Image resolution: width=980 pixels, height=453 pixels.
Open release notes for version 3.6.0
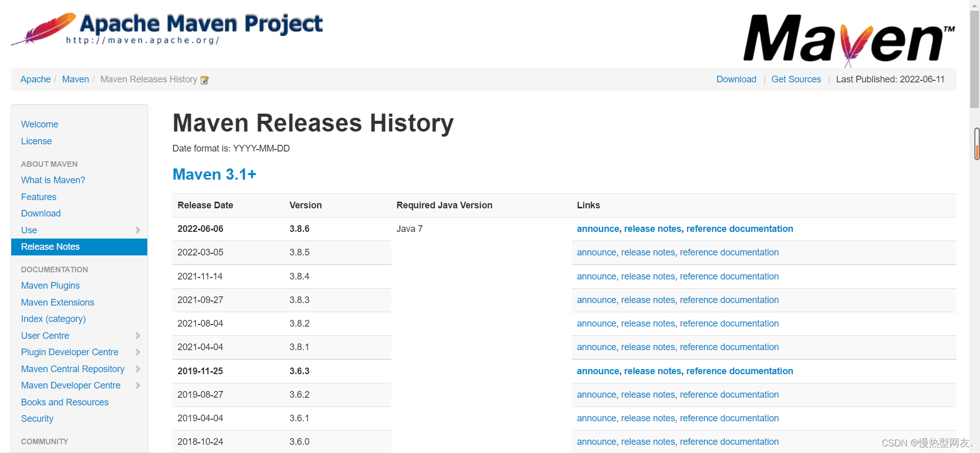(648, 442)
